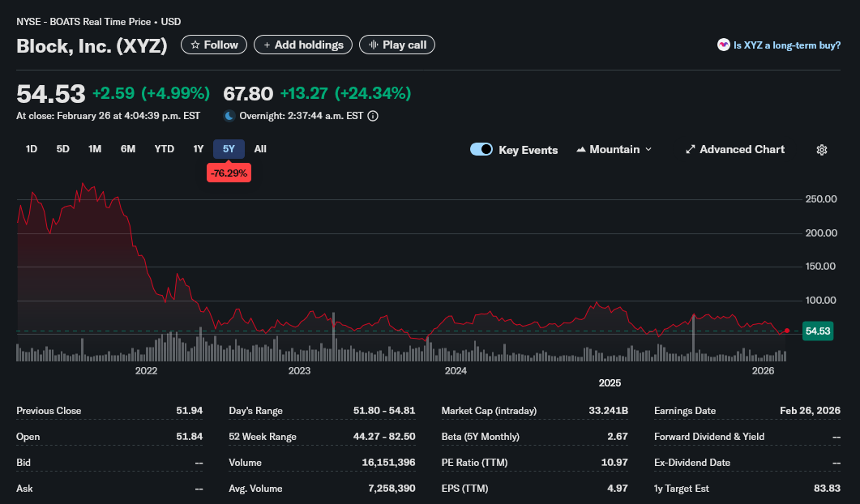Click the Previous Close value 51.94
The height and width of the screenshot is (504, 860).
[x=189, y=410]
